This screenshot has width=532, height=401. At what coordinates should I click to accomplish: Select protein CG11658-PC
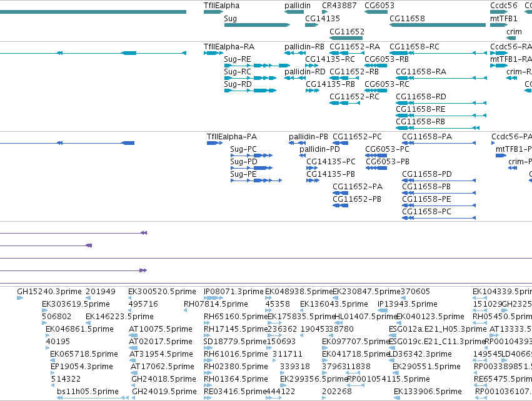426,212
